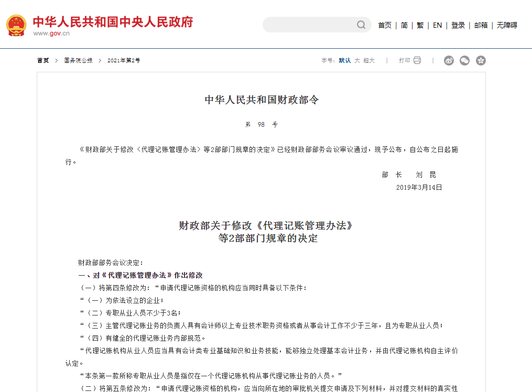The height and width of the screenshot is (392, 532).
Task: Switch to the EN English version
Action: point(437,25)
